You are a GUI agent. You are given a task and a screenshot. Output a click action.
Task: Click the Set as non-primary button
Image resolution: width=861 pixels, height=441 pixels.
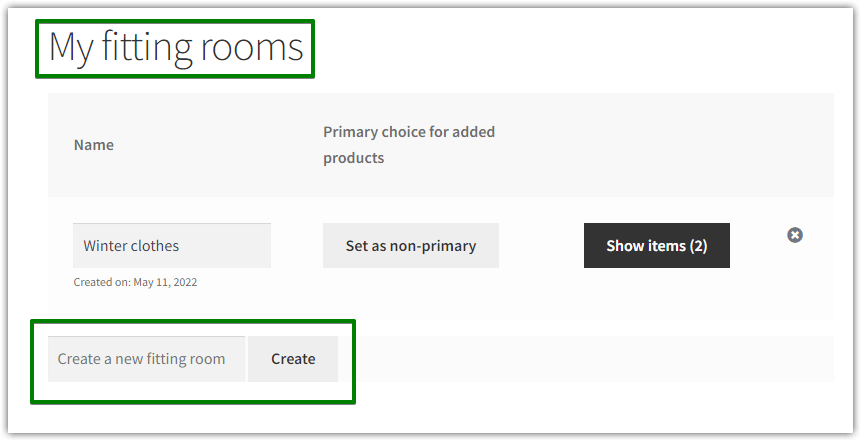pyautogui.click(x=410, y=246)
